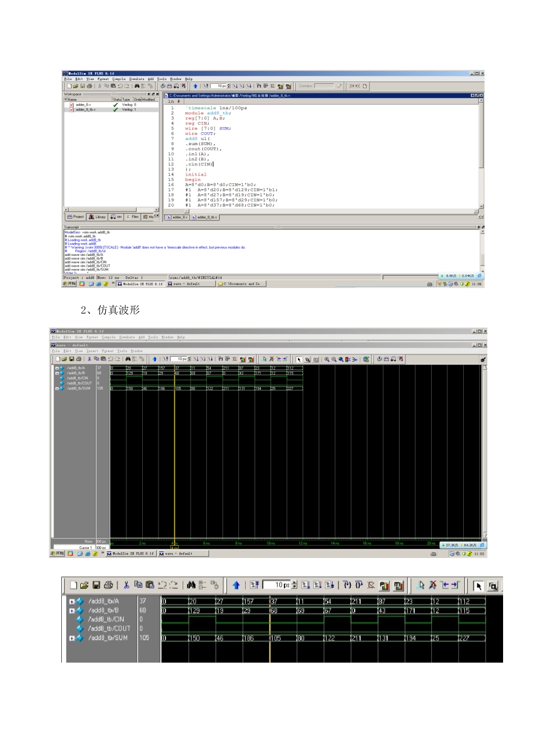Screen dimensions: 534x756
Task: Click the Print icon in the top ModelSim toolbar
Action: tap(89, 86)
